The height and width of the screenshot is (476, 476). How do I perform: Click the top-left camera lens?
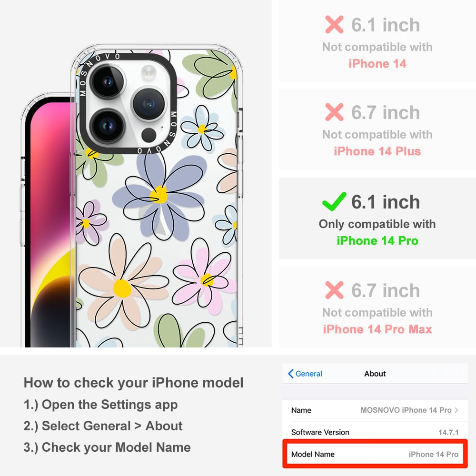pyautogui.click(x=107, y=81)
